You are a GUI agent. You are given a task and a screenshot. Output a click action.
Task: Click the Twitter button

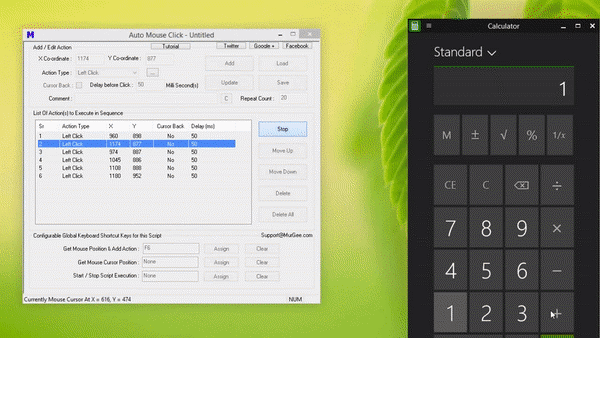click(231, 46)
